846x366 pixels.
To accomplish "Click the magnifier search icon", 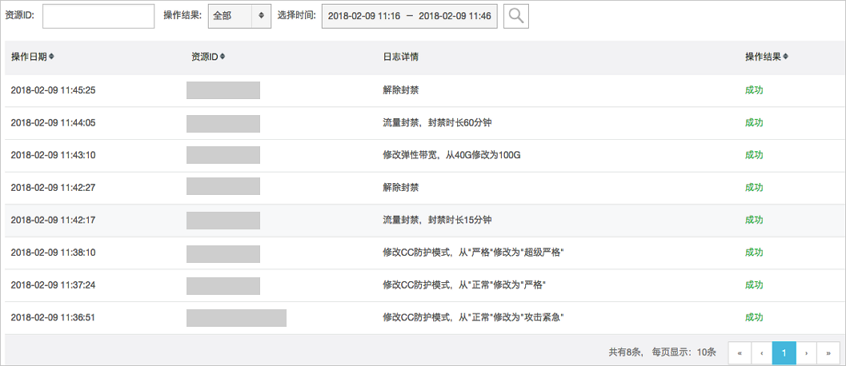I will (516, 16).
